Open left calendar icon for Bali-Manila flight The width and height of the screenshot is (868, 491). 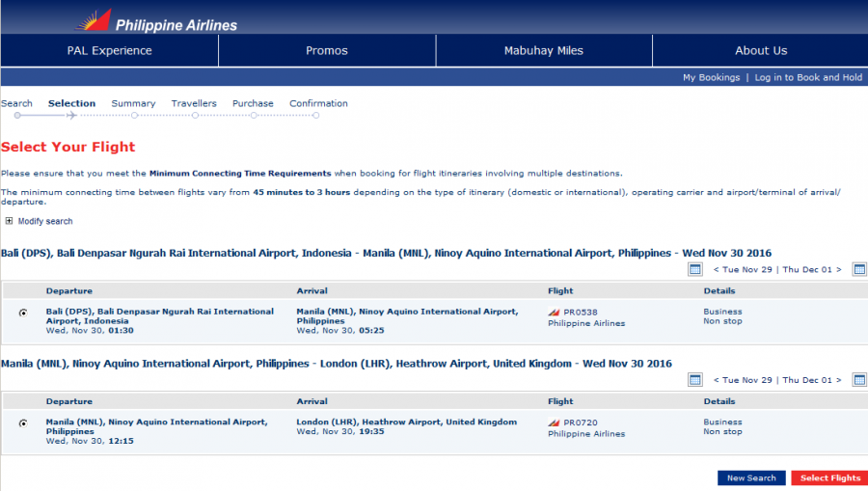point(694,269)
